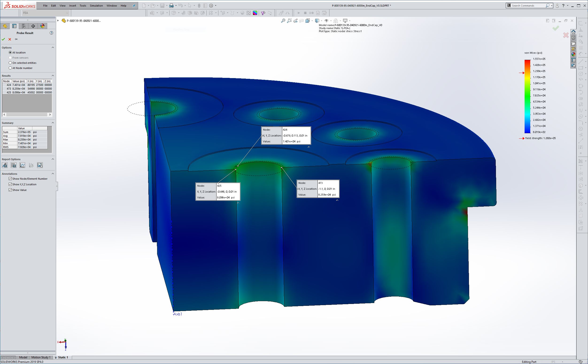Save the probe plot as image
This screenshot has height=364, width=588.
[40, 165]
